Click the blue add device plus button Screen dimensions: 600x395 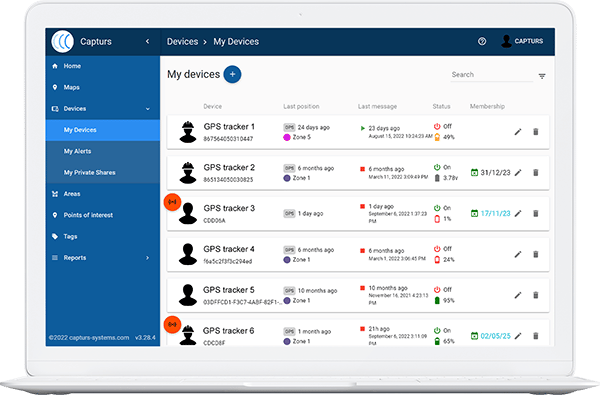[x=232, y=74]
